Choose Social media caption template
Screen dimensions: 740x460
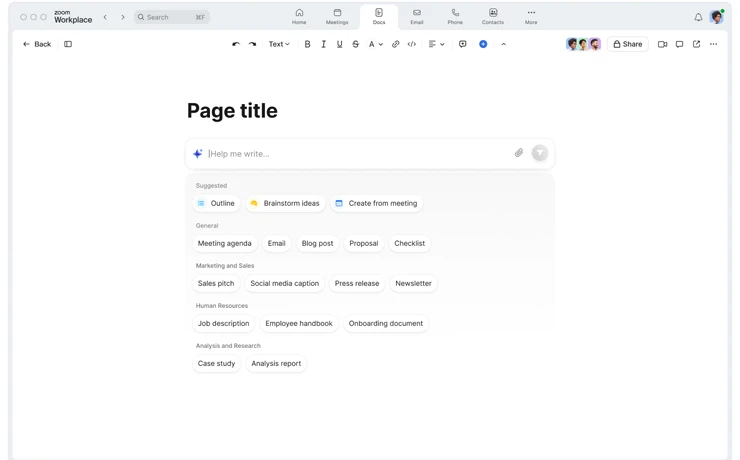coord(285,284)
